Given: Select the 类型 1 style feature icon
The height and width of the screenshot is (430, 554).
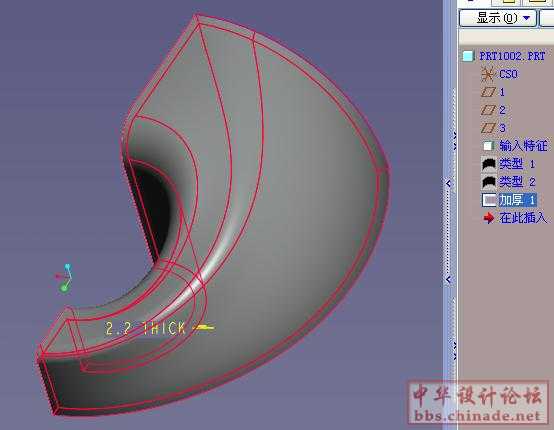Looking at the screenshot, I should click(x=489, y=164).
